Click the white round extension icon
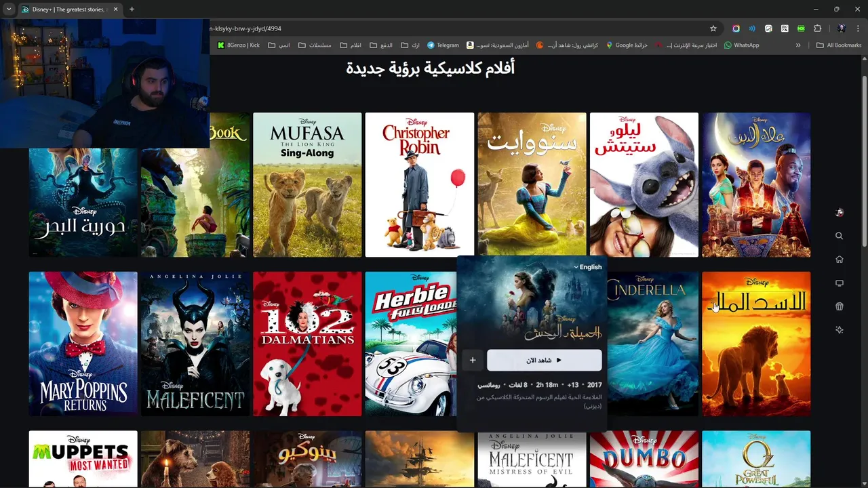The height and width of the screenshot is (488, 868). click(768, 28)
